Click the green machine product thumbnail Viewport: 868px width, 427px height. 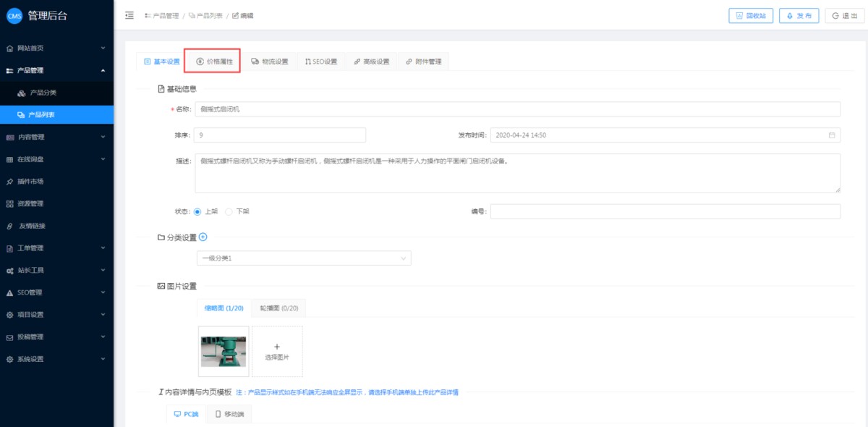224,351
